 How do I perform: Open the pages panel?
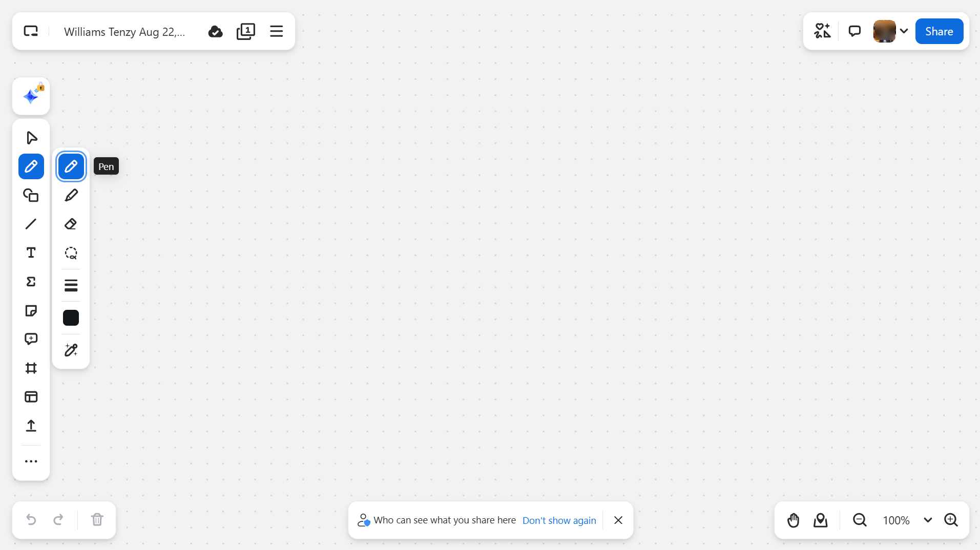pos(246,31)
